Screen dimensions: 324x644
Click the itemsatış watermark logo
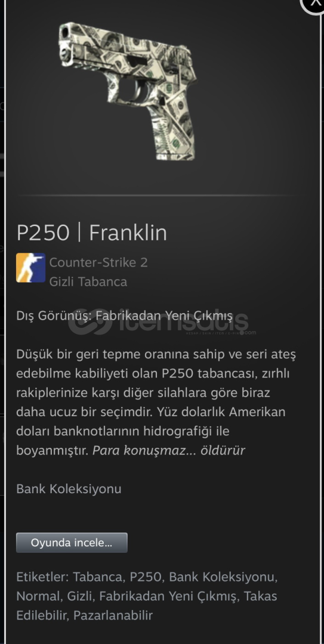click(x=162, y=321)
